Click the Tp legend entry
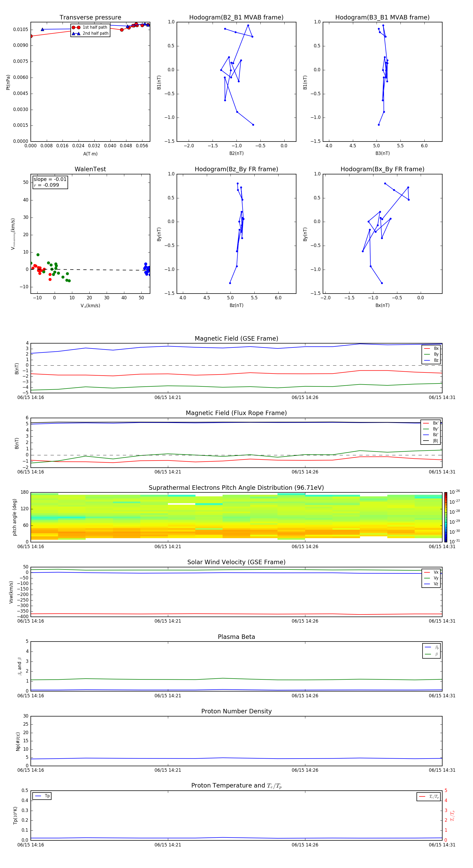The height and width of the screenshot is (868, 473). click(x=42, y=796)
